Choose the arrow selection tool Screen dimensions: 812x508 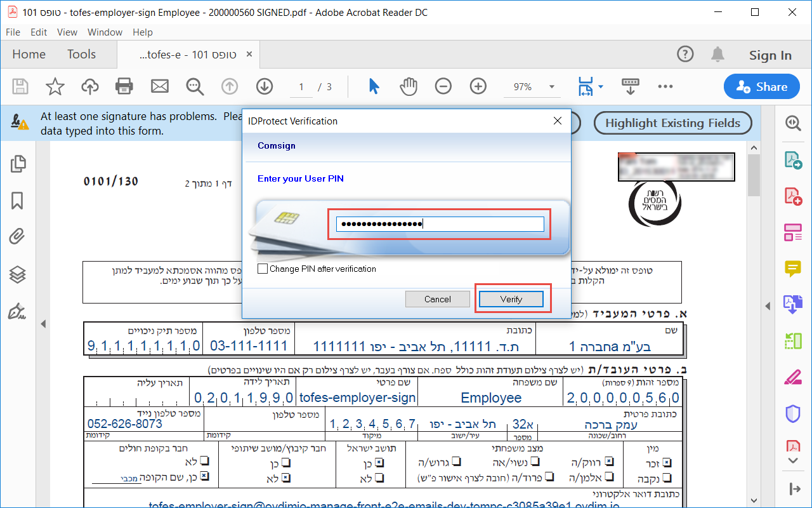click(374, 86)
